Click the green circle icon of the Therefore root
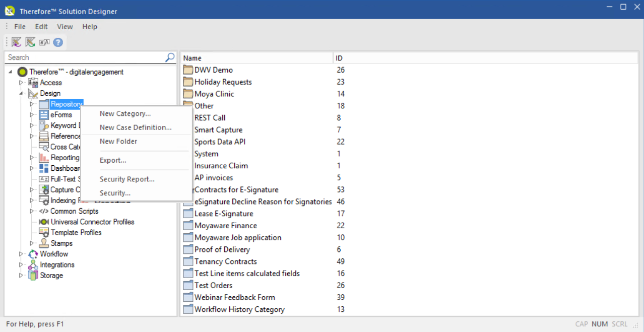644x332 pixels. [x=22, y=72]
